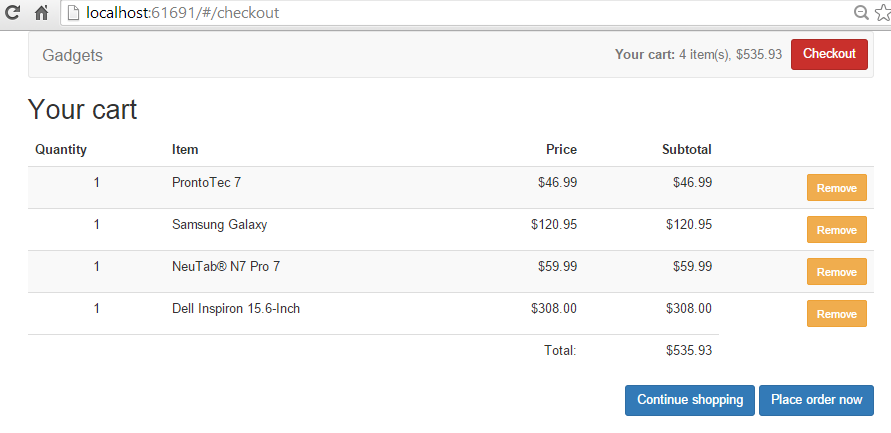Click the page document icon in address bar
891x433 pixels.
[73, 13]
